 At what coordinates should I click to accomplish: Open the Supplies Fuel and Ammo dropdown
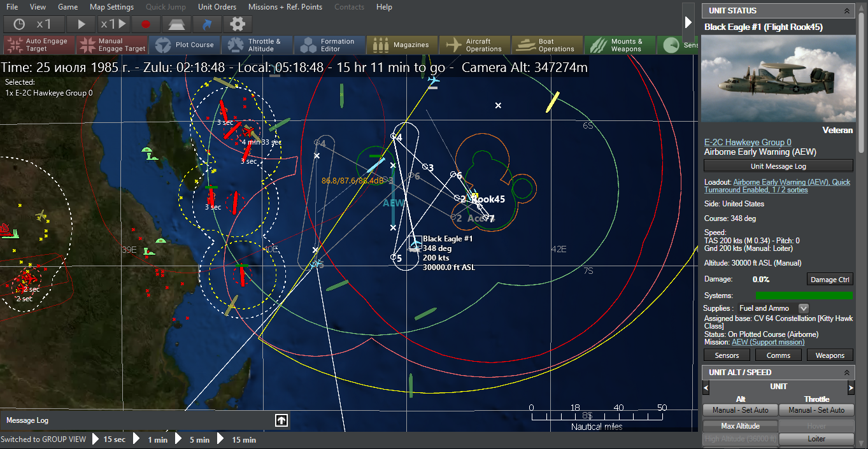[804, 308]
